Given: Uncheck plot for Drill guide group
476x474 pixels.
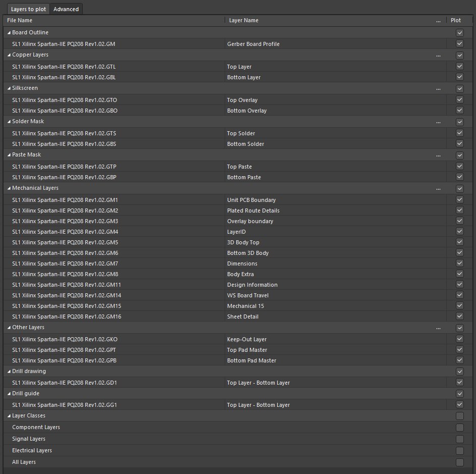Looking at the screenshot, I should pyautogui.click(x=460, y=394).
